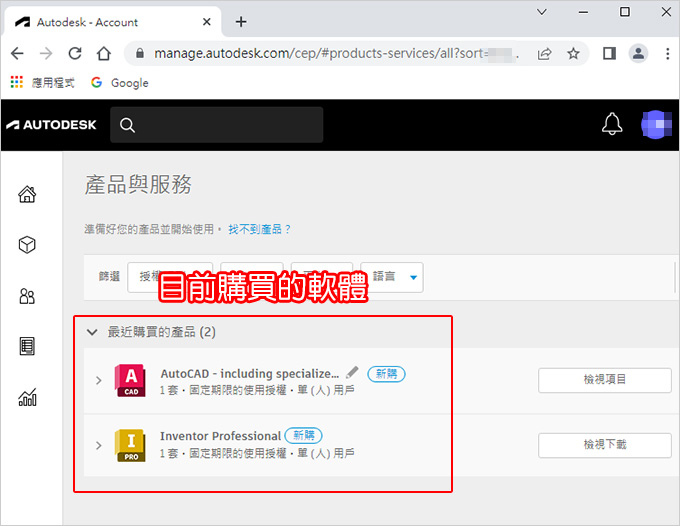Toggle the browser side panel
The height and width of the screenshot is (526, 680).
(x=609, y=53)
